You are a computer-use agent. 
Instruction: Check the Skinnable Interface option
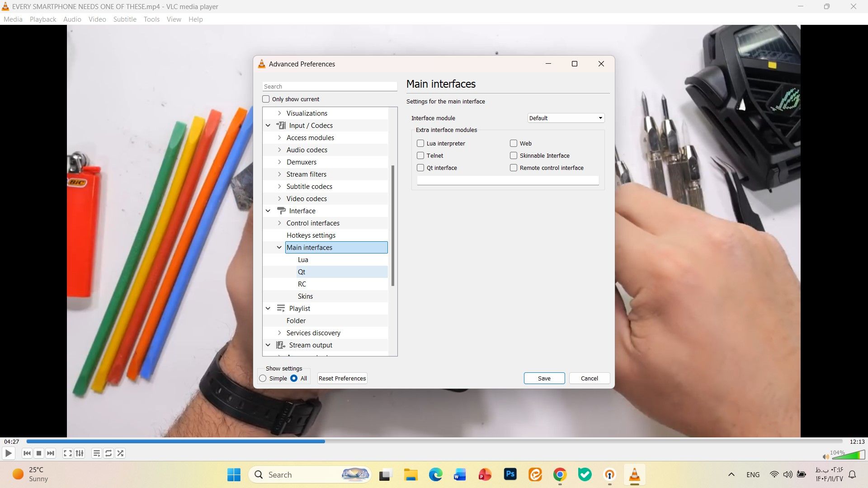(x=514, y=155)
